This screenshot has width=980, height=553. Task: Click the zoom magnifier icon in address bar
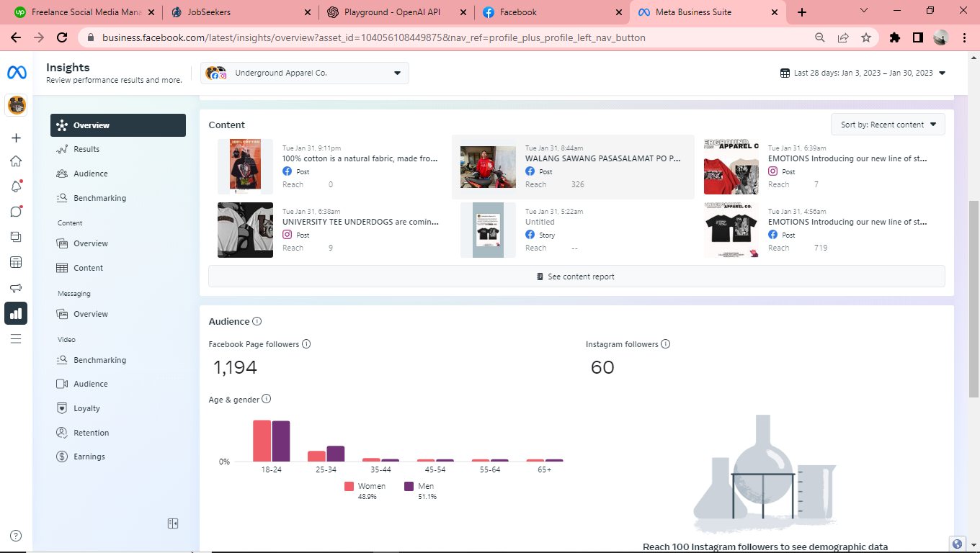(820, 37)
